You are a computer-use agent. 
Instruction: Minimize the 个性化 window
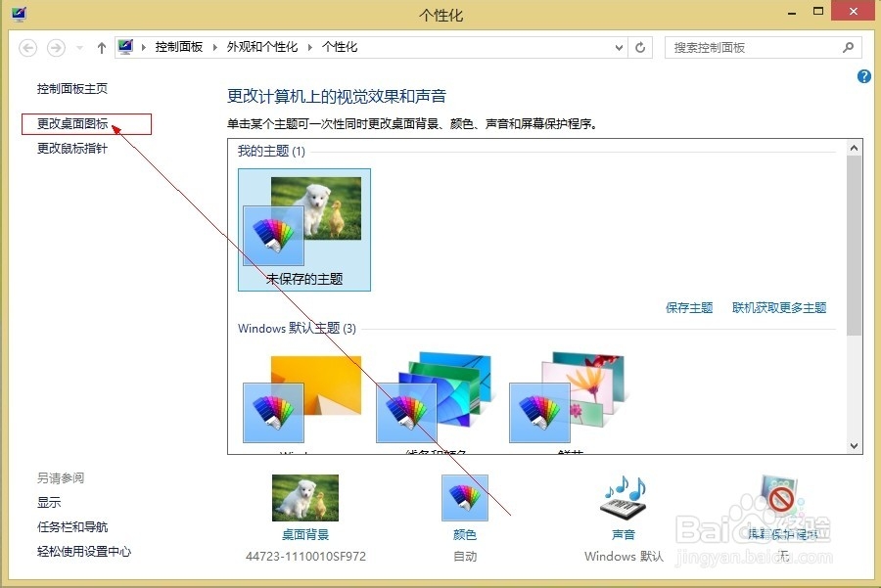tap(792, 13)
